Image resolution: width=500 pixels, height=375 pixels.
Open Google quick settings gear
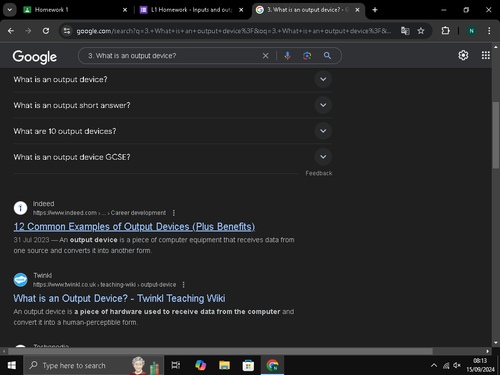463,55
